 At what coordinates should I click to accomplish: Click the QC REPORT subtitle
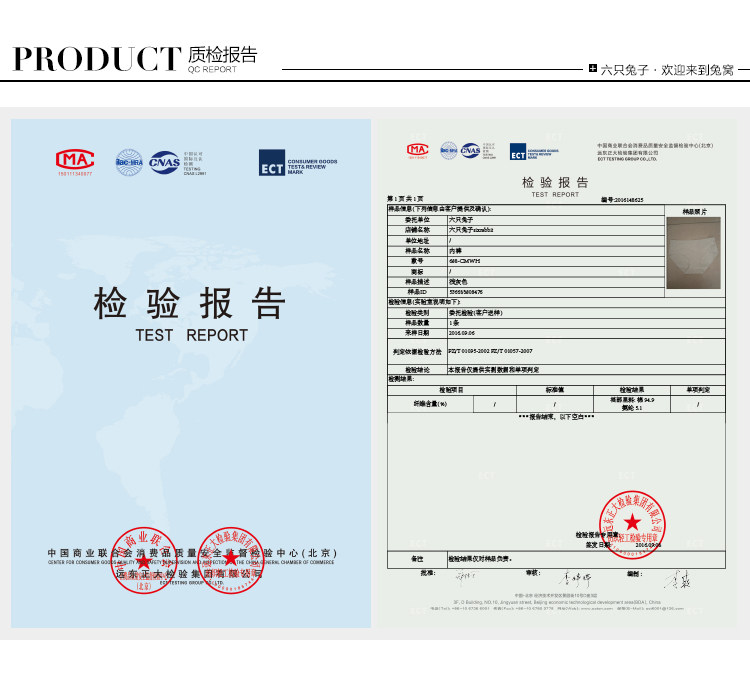[212, 69]
